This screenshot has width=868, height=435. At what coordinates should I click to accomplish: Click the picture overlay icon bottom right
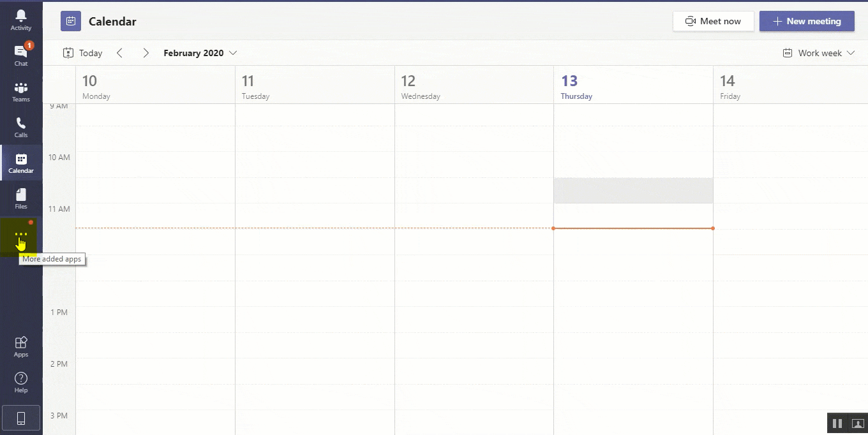[858, 424]
